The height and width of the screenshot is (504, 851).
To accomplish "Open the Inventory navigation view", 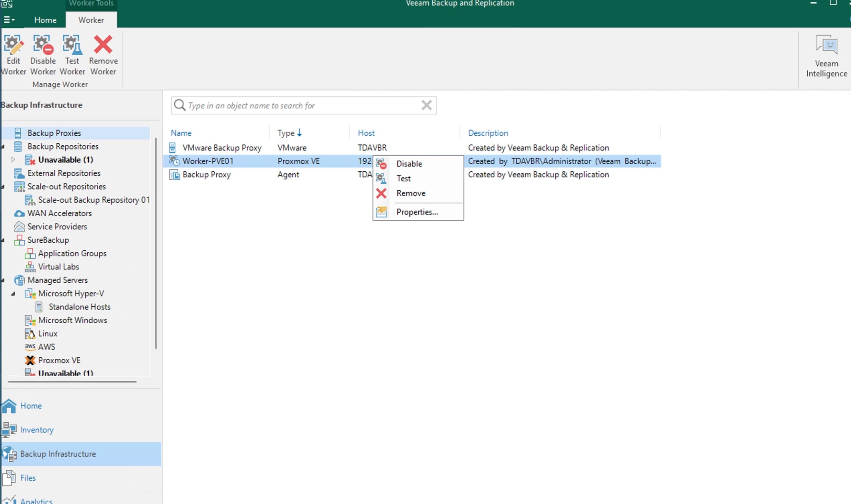I will (37, 430).
